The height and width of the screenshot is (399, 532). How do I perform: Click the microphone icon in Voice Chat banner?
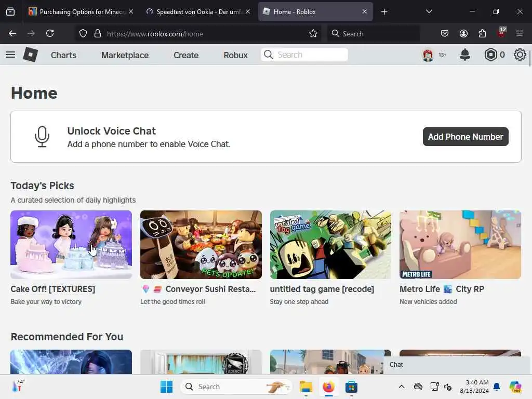click(x=42, y=137)
